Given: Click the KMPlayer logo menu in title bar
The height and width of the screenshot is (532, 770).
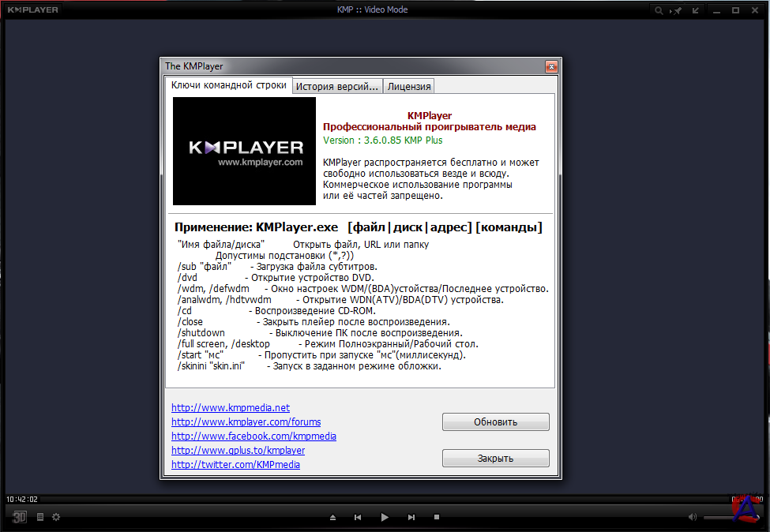Looking at the screenshot, I should click(x=33, y=9).
